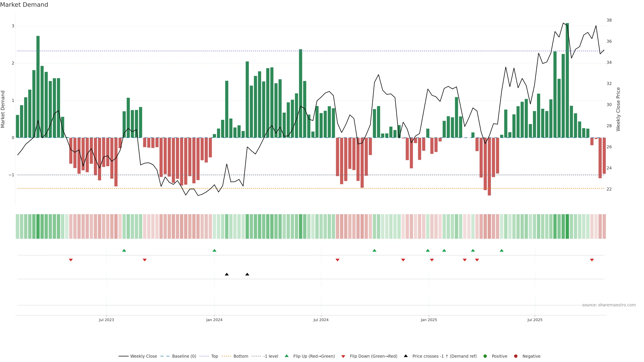
Task: Click first black triangle marker after Jan 2024
Action: (227, 274)
